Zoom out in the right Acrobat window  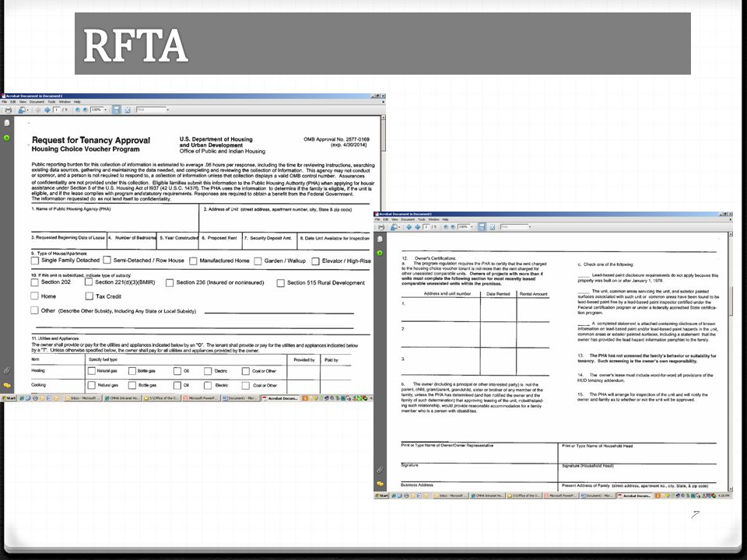446,226
